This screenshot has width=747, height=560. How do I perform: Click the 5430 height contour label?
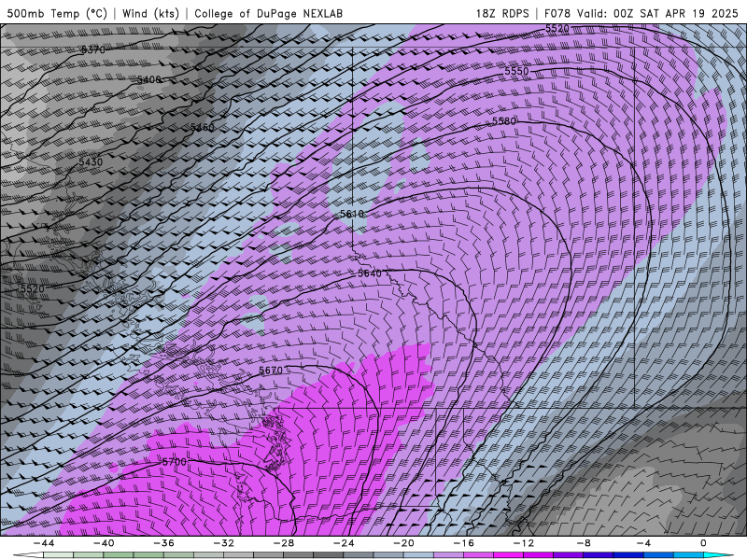pos(91,161)
